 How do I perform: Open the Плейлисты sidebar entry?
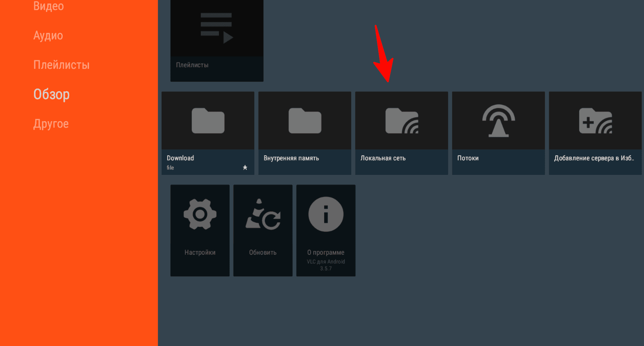(62, 64)
